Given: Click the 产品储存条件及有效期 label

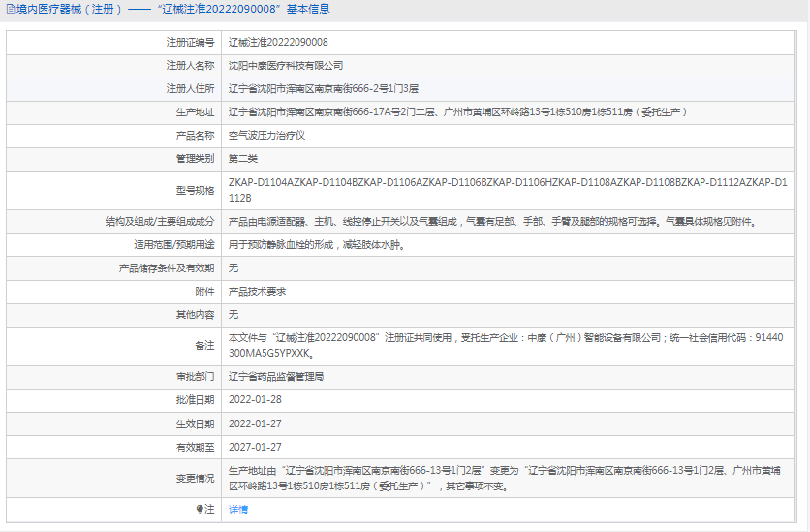Looking at the screenshot, I should (x=167, y=268).
